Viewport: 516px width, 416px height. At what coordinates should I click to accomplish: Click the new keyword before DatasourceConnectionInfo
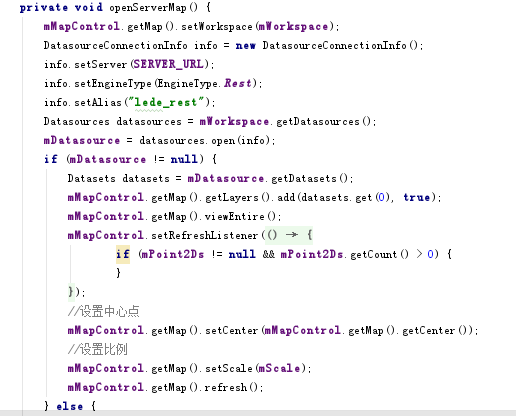click(x=246, y=45)
